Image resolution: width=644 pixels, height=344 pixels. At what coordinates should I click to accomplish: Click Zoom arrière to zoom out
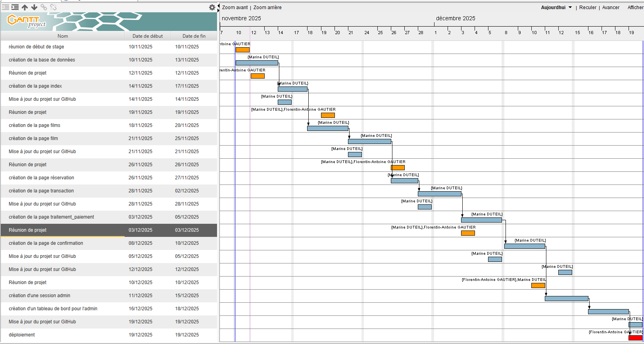pos(267,8)
